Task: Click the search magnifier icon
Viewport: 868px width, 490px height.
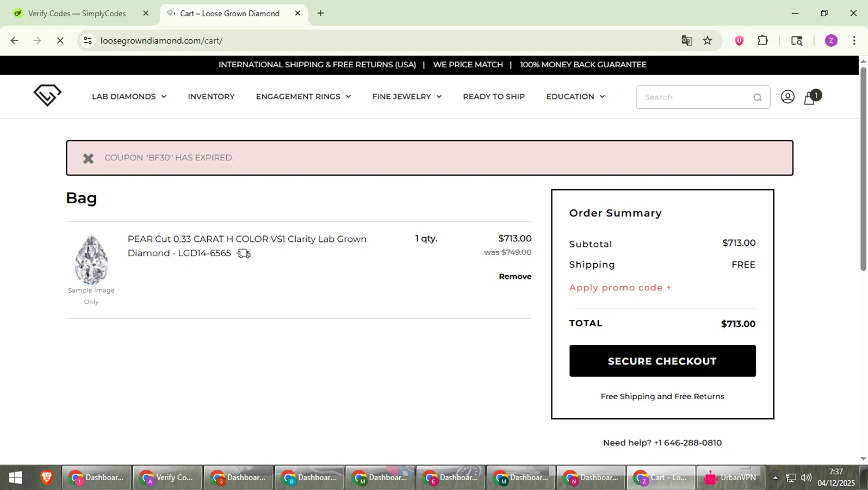Action: tap(757, 97)
